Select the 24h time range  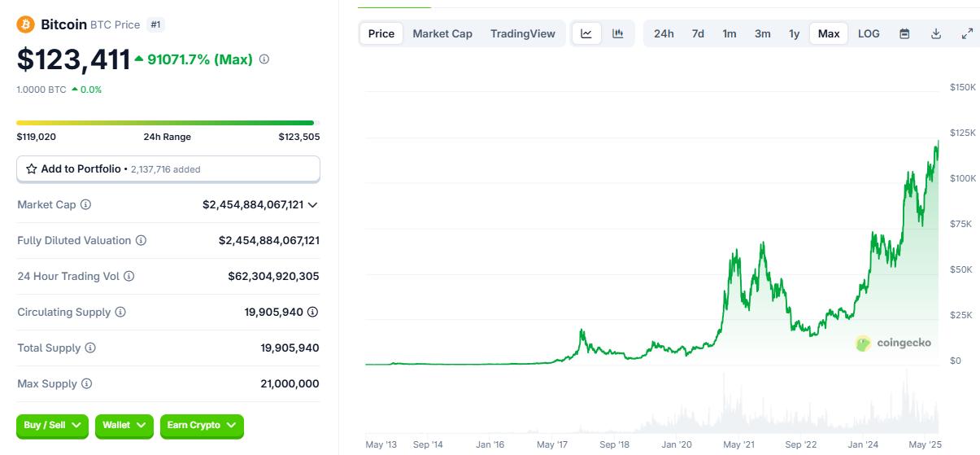[x=664, y=33]
